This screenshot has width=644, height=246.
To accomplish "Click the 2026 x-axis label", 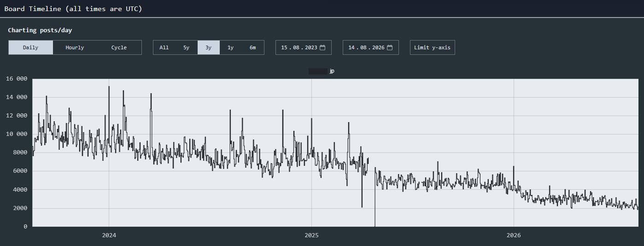I will [514, 235].
